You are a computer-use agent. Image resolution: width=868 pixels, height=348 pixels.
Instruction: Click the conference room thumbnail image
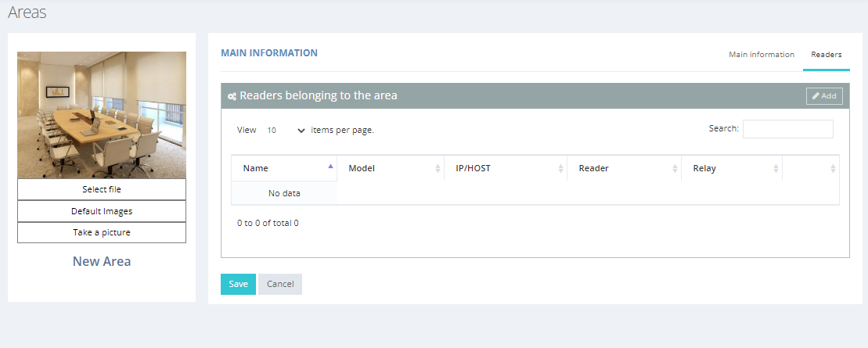[102, 115]
